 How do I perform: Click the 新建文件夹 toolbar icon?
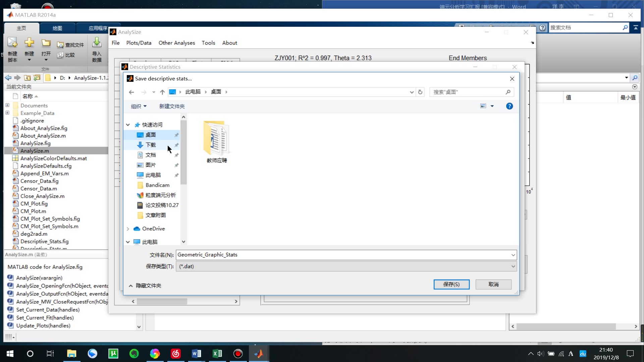click(172, 106)
